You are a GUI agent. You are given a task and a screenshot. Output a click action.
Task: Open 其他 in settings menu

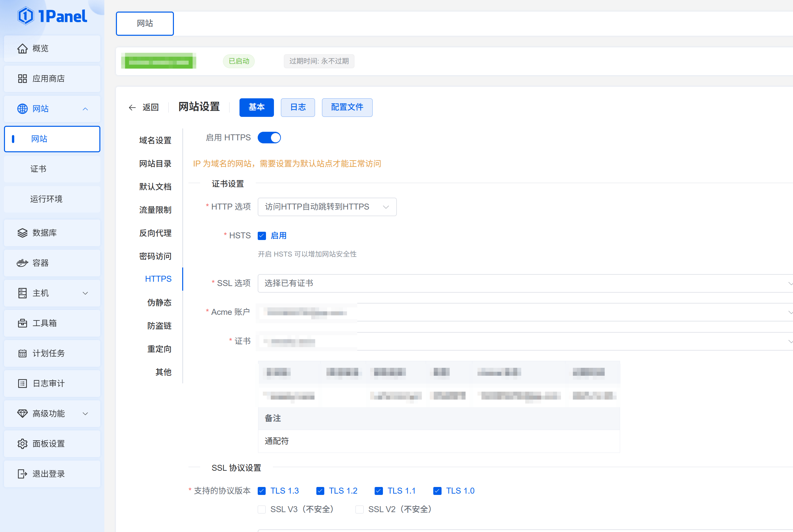click(163, 372)
